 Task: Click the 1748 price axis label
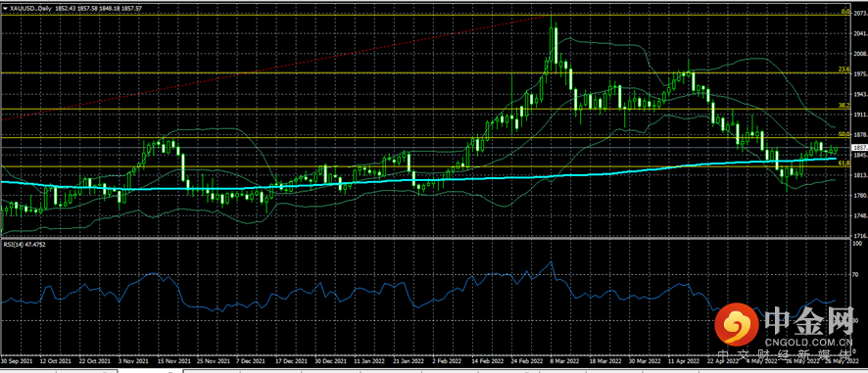[861, 215]
